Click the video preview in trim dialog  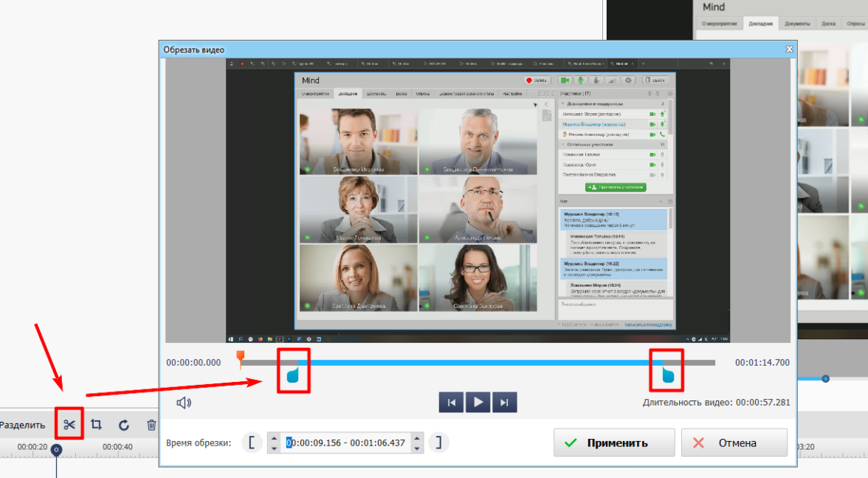tap(478, 200)
